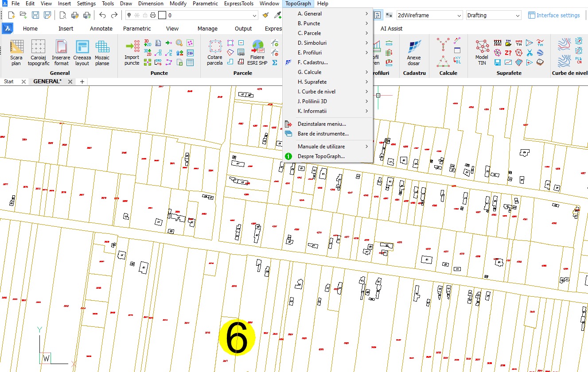Screen dimensions: 588x372
Task: Toggle the layer lock icon
Action: 145,15
